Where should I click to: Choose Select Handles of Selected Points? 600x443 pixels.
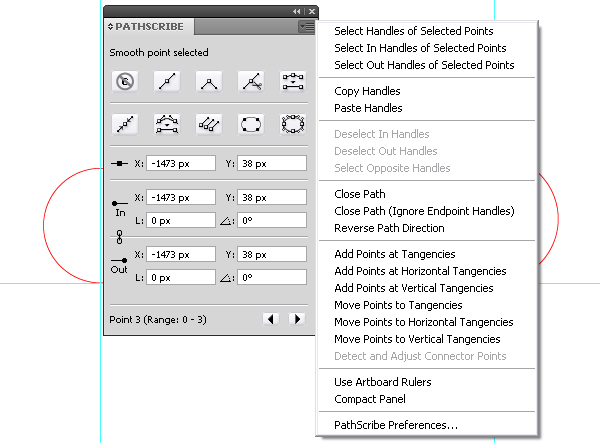pyautogui.click(x=427, y=31)
